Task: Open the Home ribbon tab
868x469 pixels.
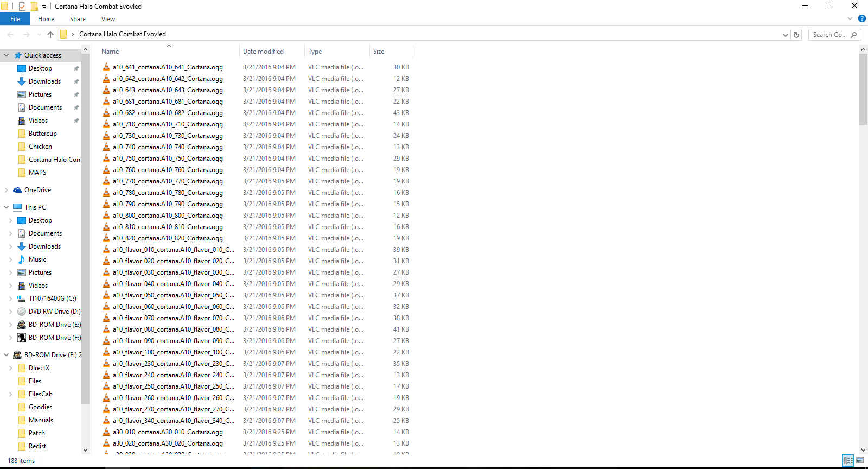Action: [46, 19]
